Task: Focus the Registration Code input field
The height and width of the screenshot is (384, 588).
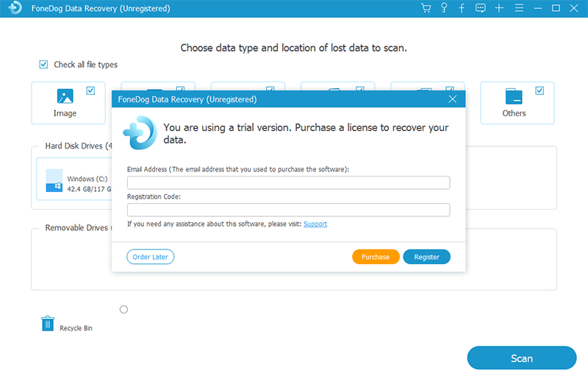Action: click(x=288, y=210)
